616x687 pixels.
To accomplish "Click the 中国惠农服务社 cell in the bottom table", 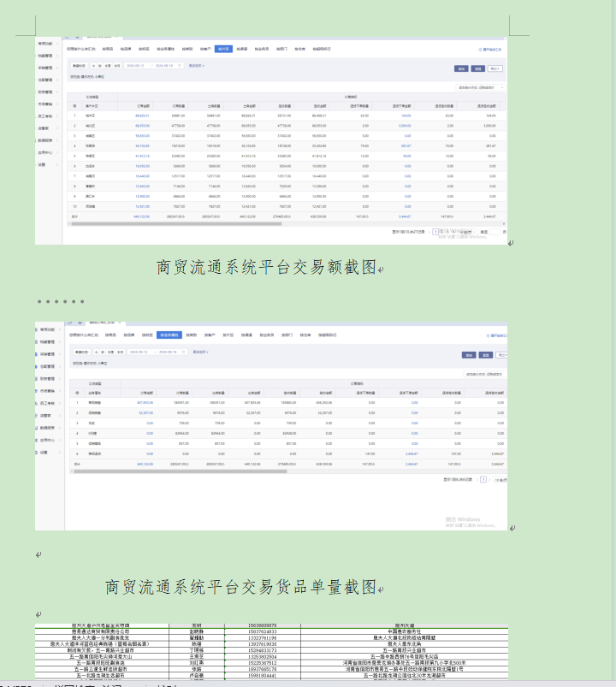I will 405,631.
